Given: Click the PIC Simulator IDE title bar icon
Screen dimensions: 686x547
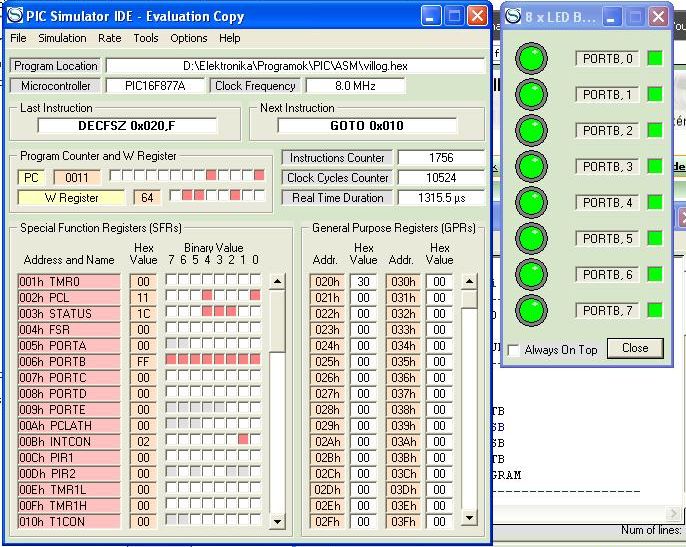Looking at the screenshot, I should click(x=15, y=15).
